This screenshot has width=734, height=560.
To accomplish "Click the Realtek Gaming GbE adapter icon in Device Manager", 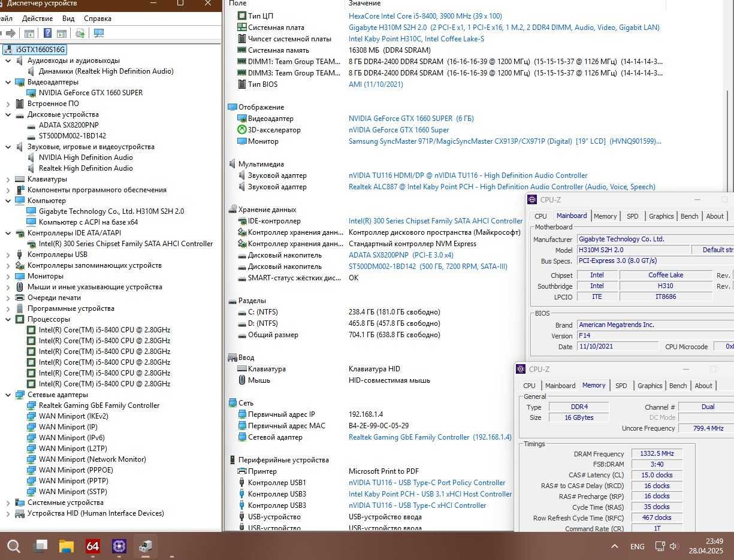I will tap(31, 405).
